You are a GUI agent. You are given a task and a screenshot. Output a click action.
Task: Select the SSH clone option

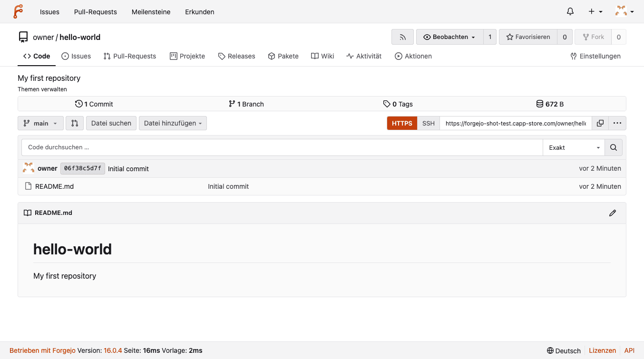tap(429, 123)
